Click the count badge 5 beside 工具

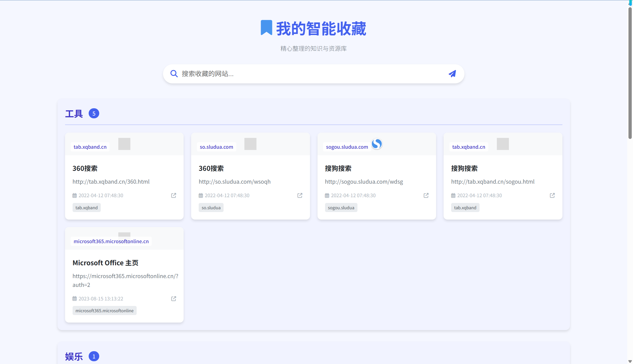94,114
